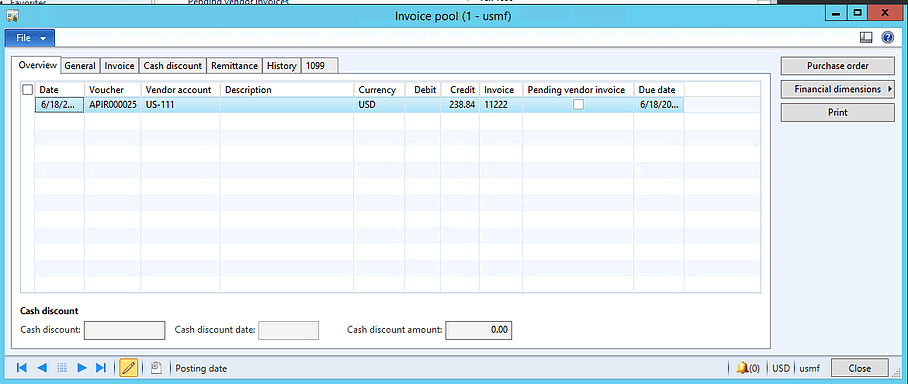Go to next record arrow

82,368
